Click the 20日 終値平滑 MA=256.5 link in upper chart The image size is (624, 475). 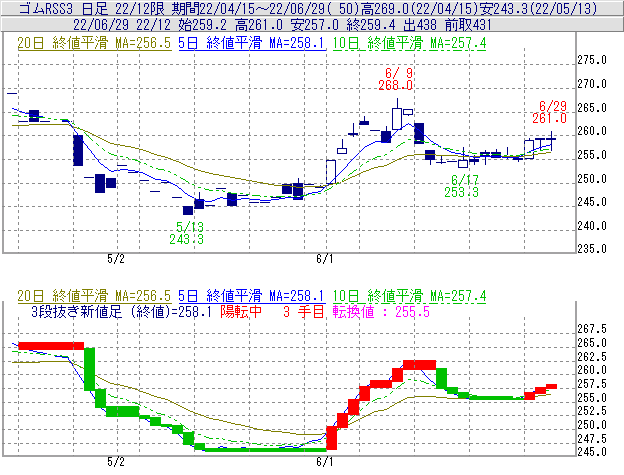pos(94,43)
